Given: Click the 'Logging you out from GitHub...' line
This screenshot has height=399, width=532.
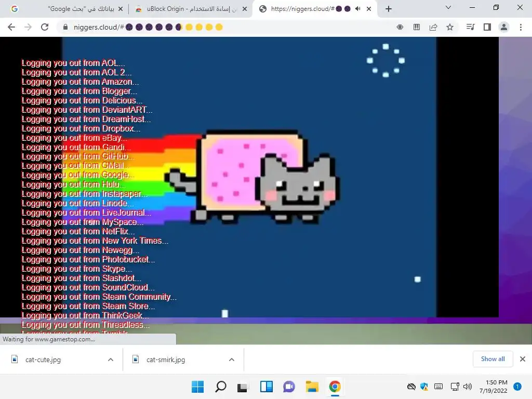Looking at the screenshot, I should pos(78,156).
